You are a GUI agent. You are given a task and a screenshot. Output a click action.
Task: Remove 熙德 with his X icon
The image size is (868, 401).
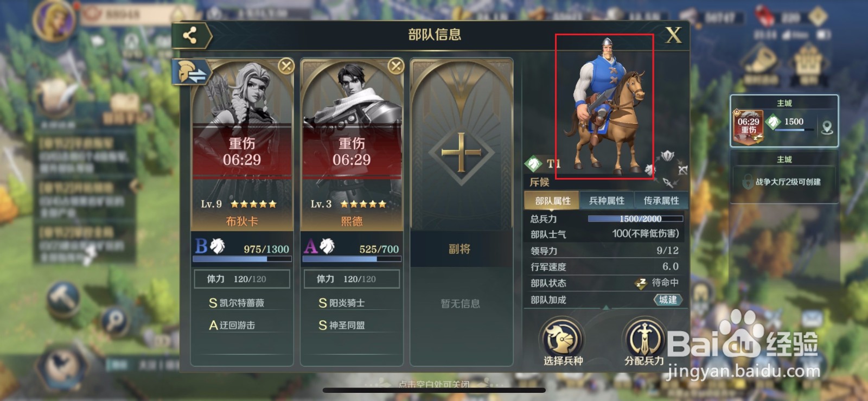pyautogui.click(x=396, y=66)
